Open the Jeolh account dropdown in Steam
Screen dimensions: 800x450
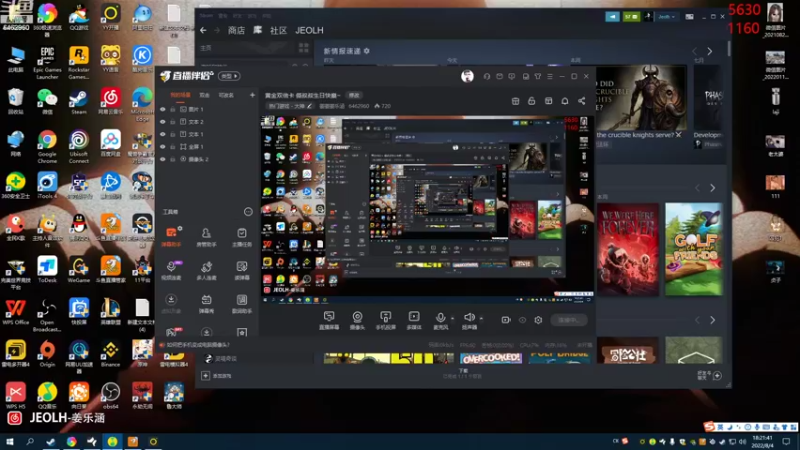pos(666,17)
